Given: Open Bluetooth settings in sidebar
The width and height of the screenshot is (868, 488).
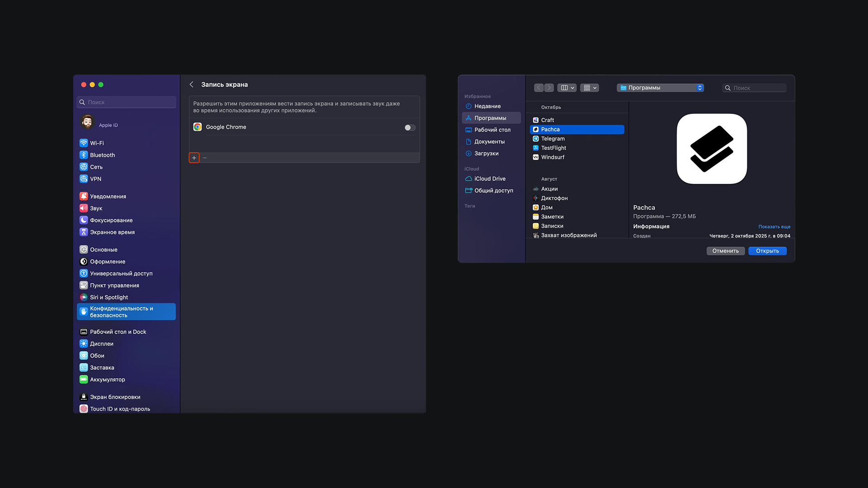Looking at the screenshot, I should [102, 155].
